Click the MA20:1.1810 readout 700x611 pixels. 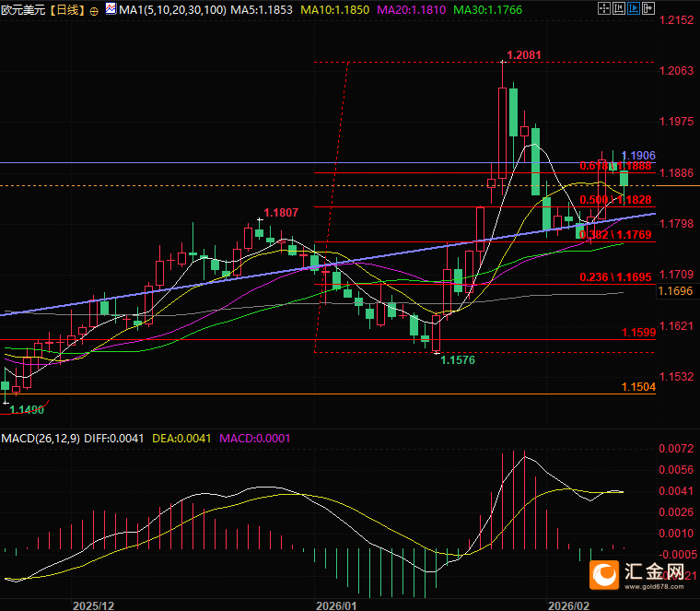click(411, 10)
